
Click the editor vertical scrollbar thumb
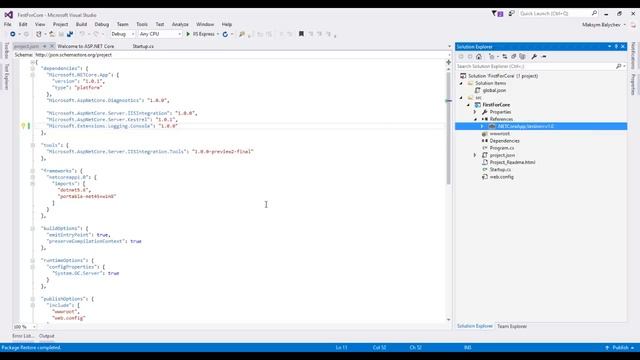click(x=449, y=127)
